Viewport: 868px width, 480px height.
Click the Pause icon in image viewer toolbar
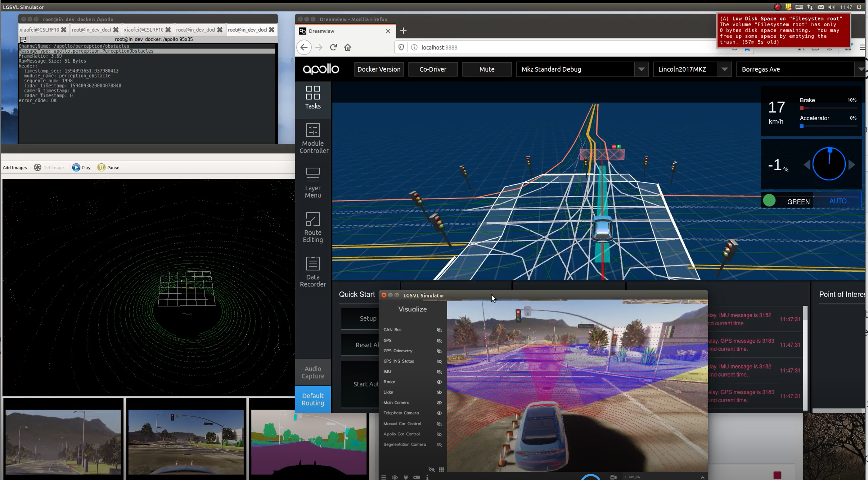pyautogui.click(x=102, y=167)
